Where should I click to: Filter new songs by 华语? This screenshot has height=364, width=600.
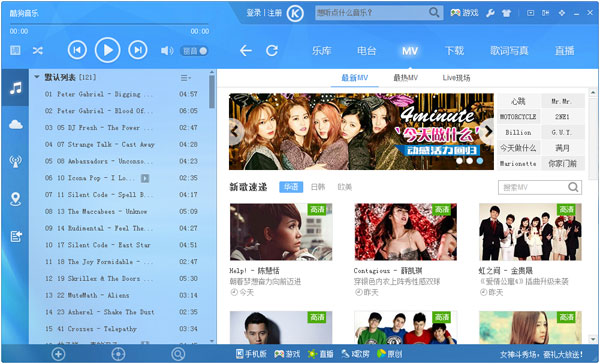click(x=291, y=187)
